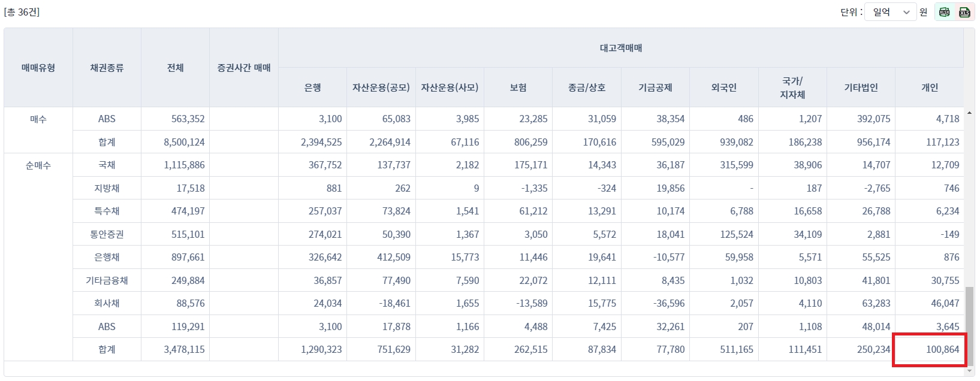Click the 보험 column header

click(x=518, y=87)
